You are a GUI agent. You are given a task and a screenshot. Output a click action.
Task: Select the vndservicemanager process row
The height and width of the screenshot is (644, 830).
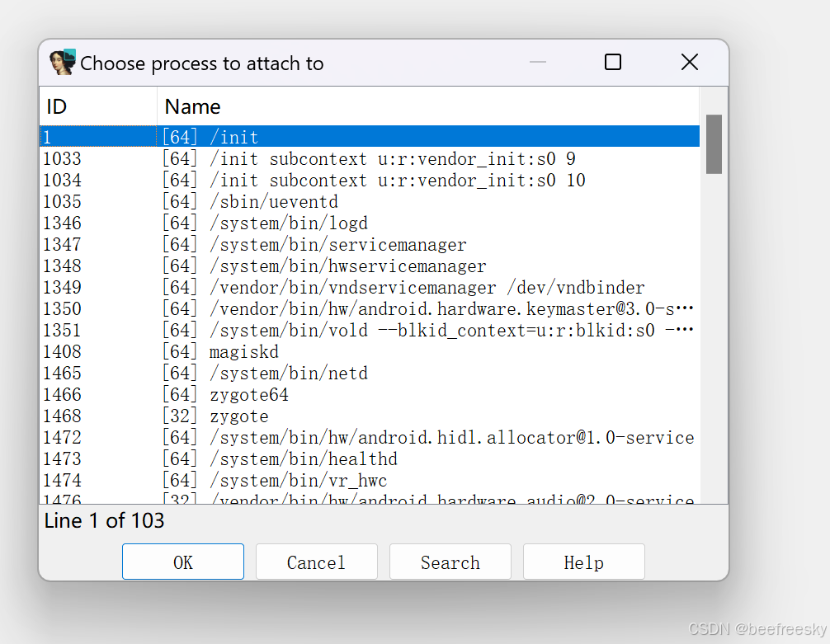pyautogui.click(x=370, y=287)
